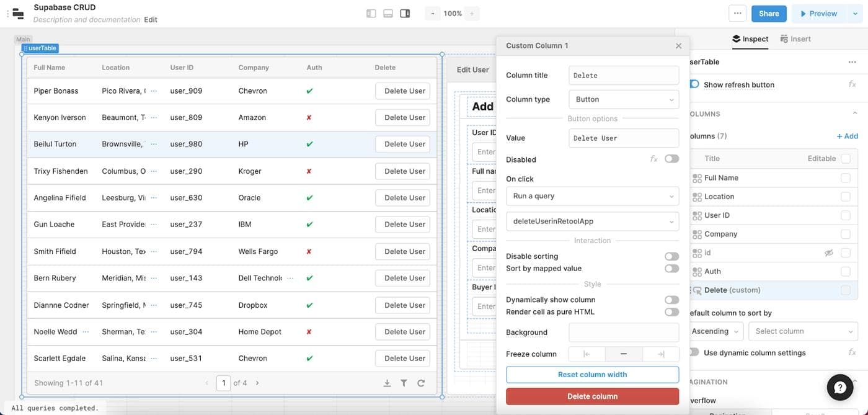Open the help chat bubble

[840, 388]
